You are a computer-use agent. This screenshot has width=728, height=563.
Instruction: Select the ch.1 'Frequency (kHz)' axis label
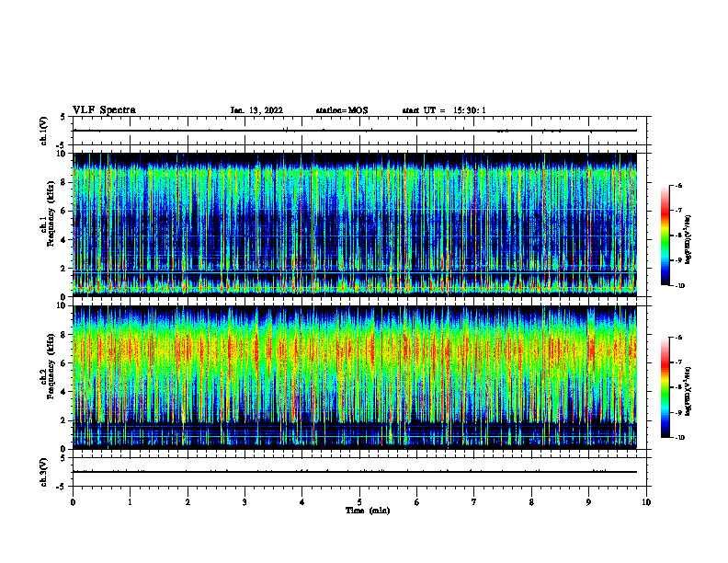[x=51, y=215]
